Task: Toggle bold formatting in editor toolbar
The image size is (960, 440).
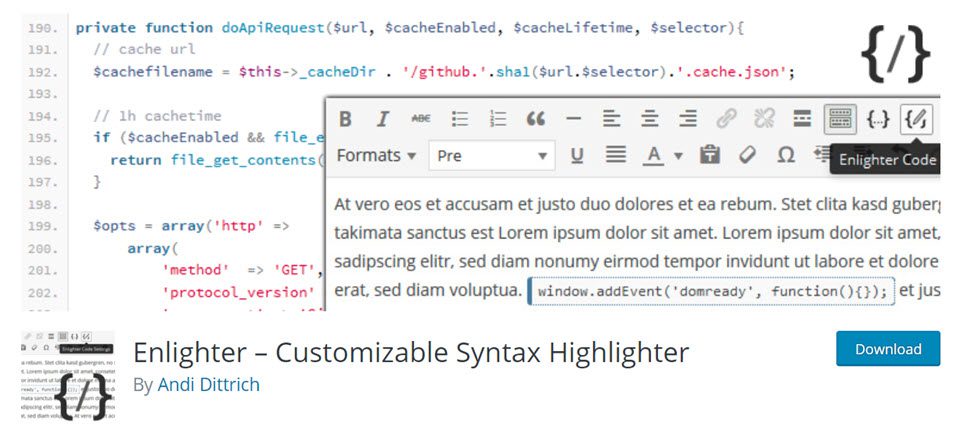Action: click(345, 119)
